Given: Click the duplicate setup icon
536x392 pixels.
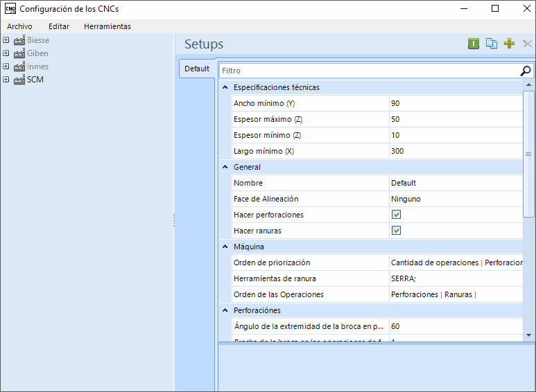Looking at the screenshot, I should 492,44.
